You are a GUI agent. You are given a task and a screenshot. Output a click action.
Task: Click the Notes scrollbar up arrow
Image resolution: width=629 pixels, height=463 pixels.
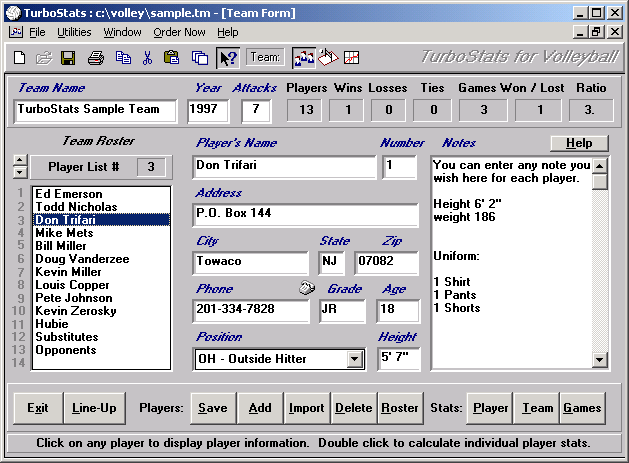tap(599, 165)
